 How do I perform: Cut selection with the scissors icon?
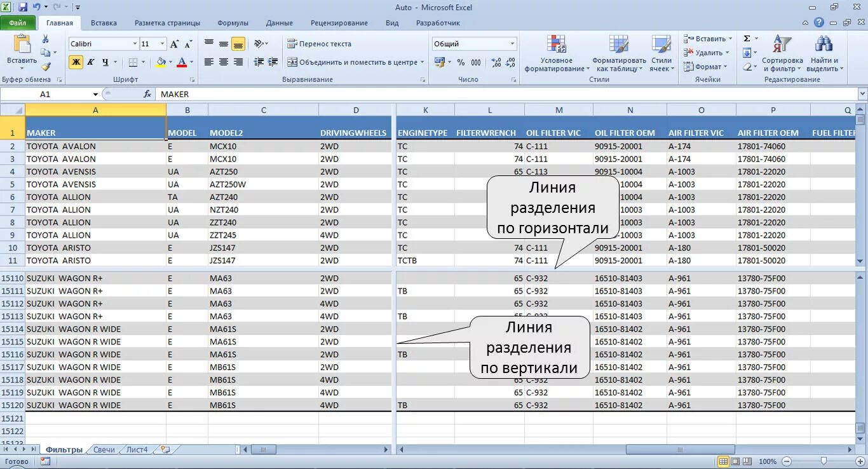[x=46, y=39]
